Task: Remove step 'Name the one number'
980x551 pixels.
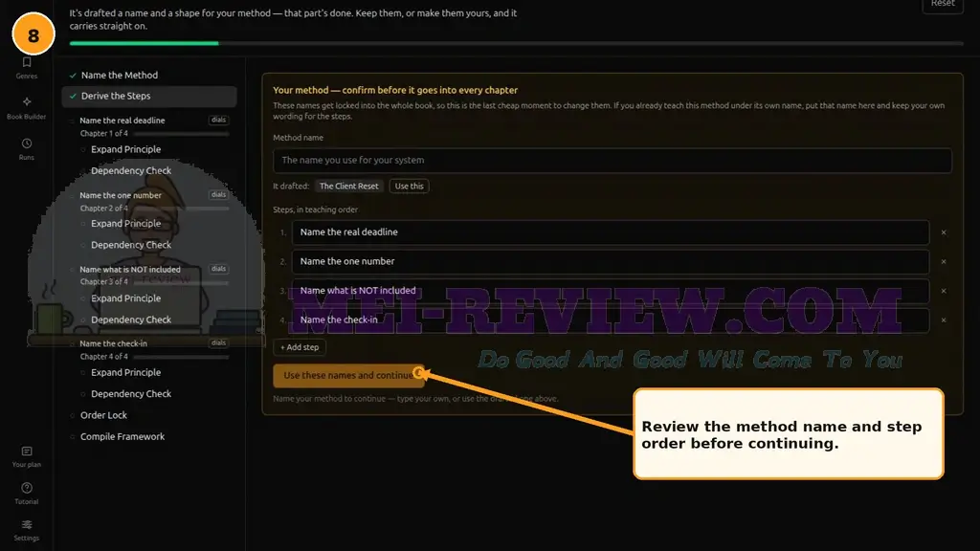Action: 944,262
